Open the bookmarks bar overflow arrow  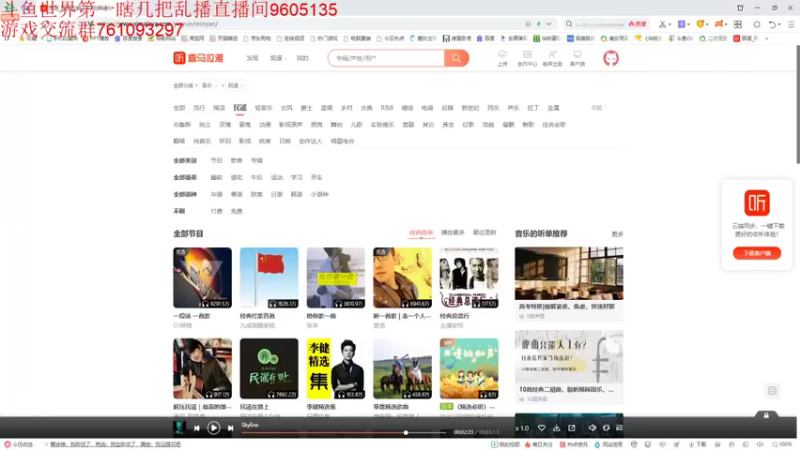click(767, 39)
